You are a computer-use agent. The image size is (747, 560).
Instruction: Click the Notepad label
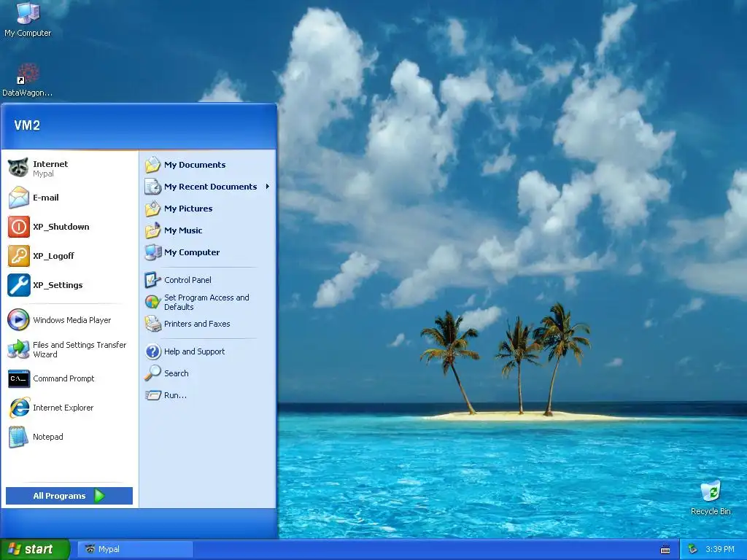47,437
